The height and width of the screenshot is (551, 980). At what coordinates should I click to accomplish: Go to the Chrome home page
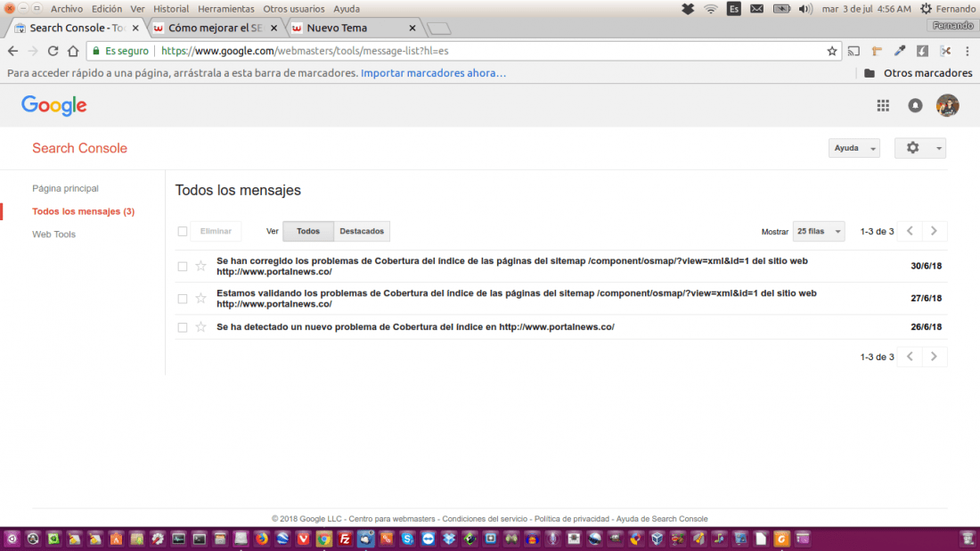[73, 52]
